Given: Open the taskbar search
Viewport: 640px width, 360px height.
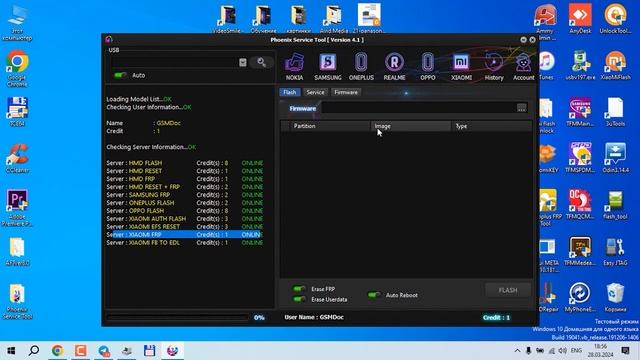Looking at the screenshot, I should tap(34, 350).
